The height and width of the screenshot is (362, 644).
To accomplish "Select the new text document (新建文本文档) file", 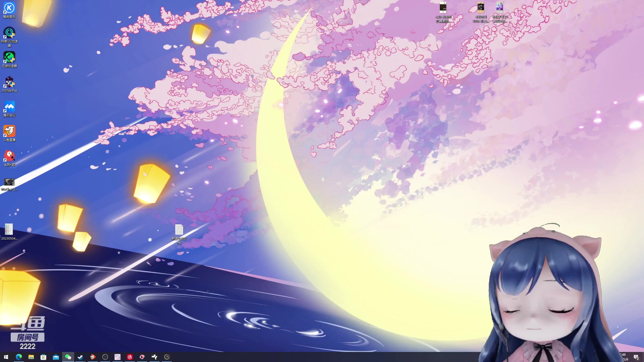I will tap(179, 230).
